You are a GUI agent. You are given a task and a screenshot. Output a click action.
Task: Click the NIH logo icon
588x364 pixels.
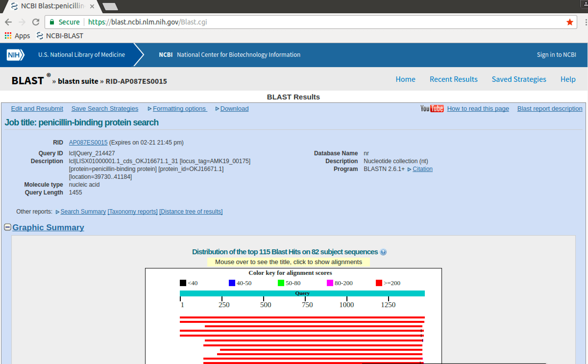(x=15, y=55)
